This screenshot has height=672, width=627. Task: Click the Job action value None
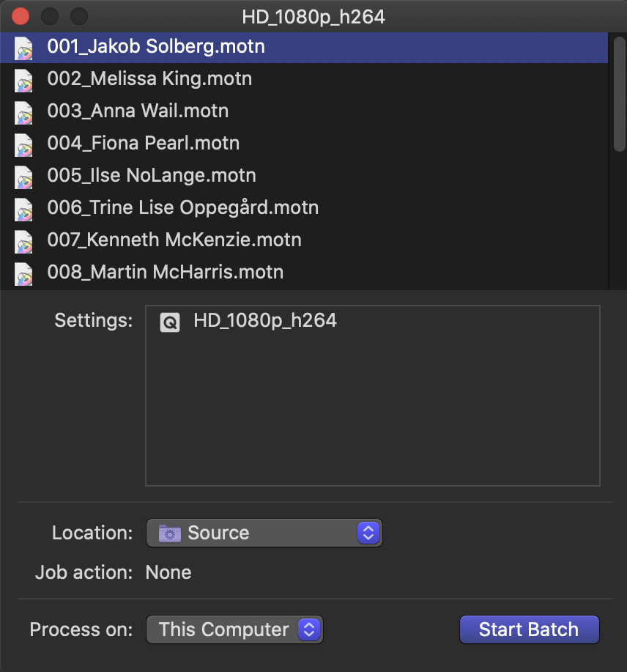pyautogui.click(x=168, y=572)
